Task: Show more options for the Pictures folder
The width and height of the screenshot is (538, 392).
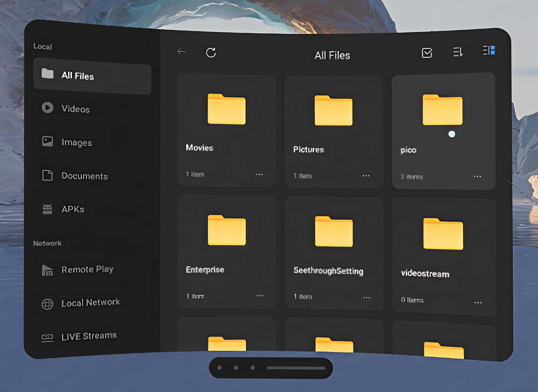Action: click(366, 176)
